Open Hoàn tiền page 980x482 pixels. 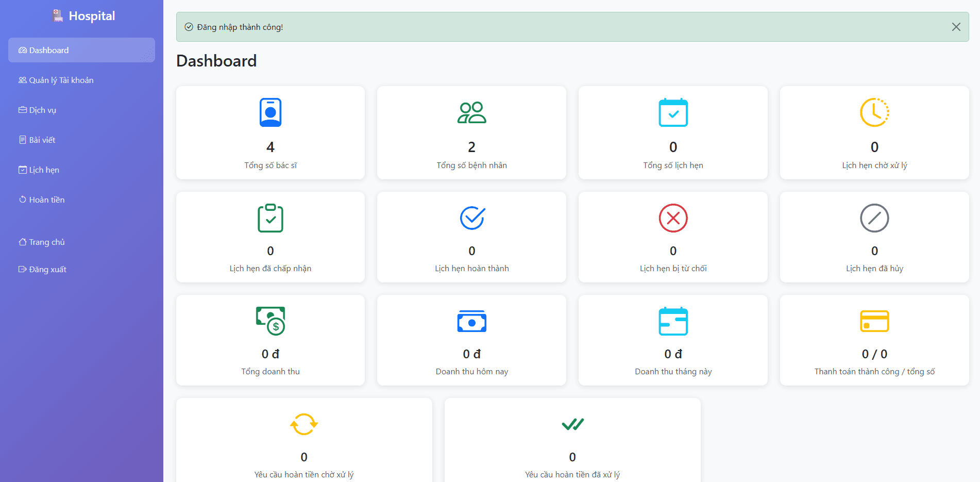(81, 200)
